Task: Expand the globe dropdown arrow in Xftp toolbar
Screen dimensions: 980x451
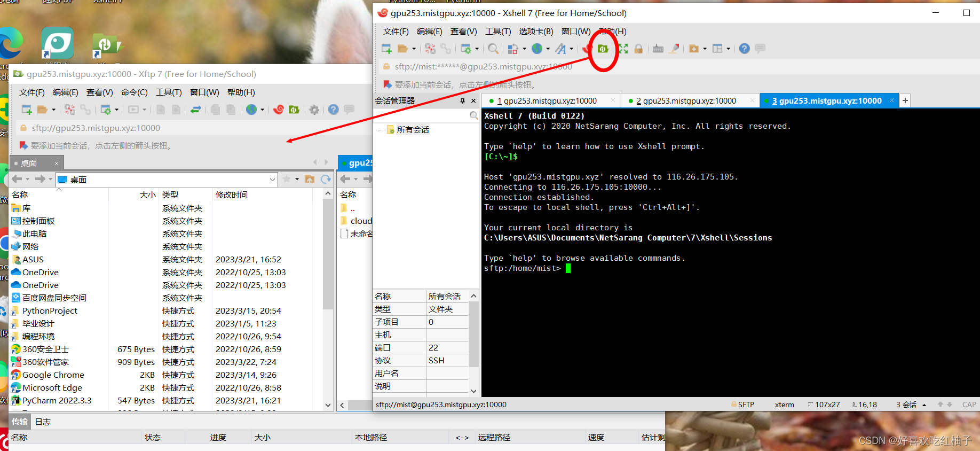Action: pos(262,110)
